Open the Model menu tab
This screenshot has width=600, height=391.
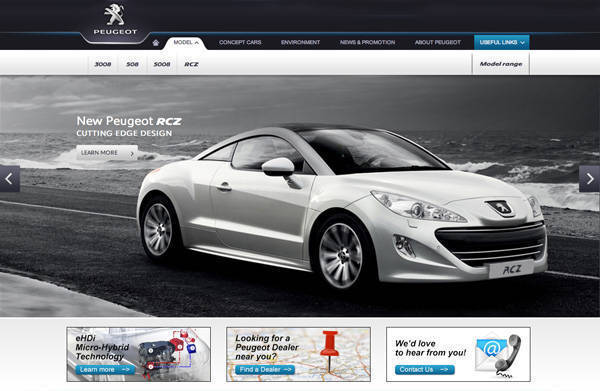(186, 42)
